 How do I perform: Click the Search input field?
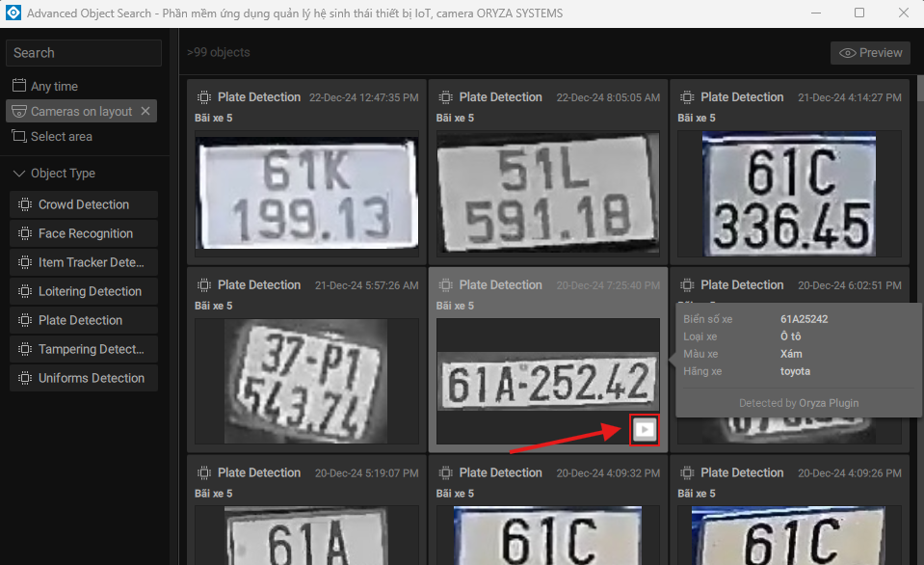point(84,53)
